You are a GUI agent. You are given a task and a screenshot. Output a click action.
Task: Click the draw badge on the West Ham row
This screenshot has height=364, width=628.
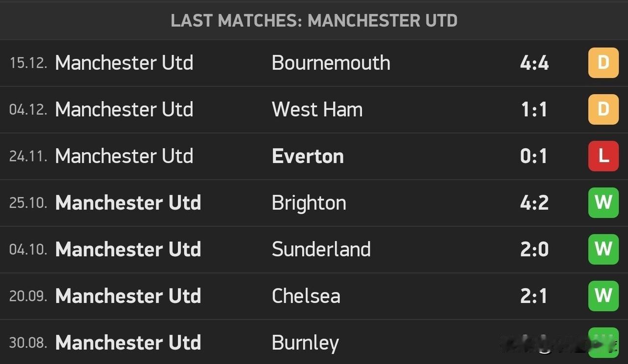point(603,109)
